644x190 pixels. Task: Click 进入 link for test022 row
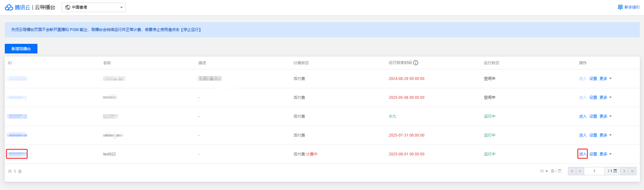click(x=583, y=154)
